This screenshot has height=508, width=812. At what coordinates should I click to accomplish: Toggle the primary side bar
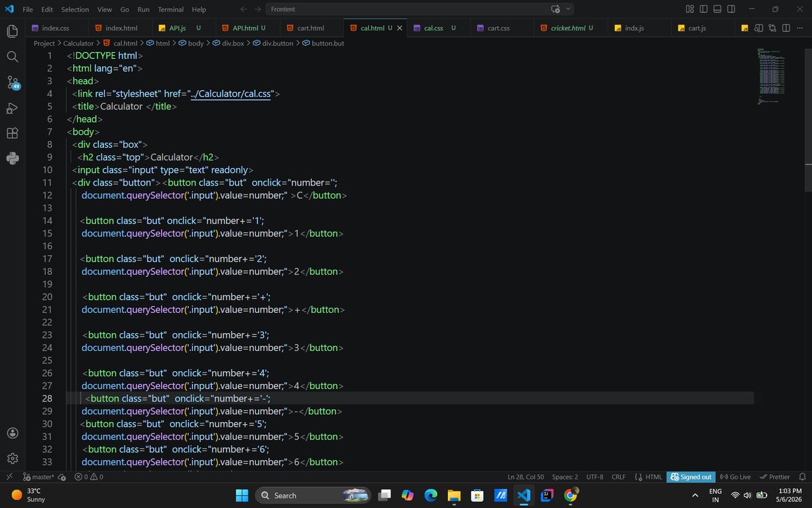(704, 9)
